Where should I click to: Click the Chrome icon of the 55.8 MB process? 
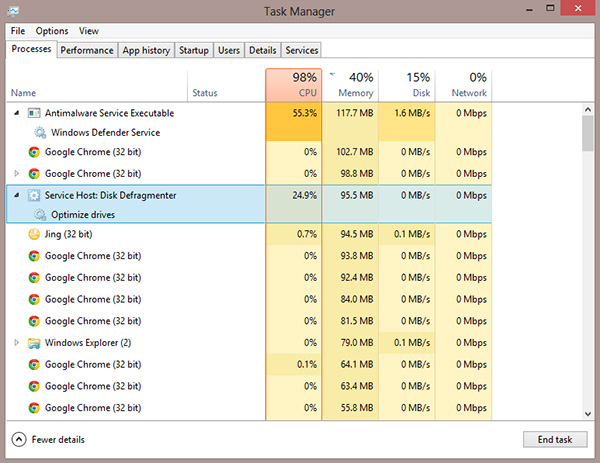[x=34, y=408]
